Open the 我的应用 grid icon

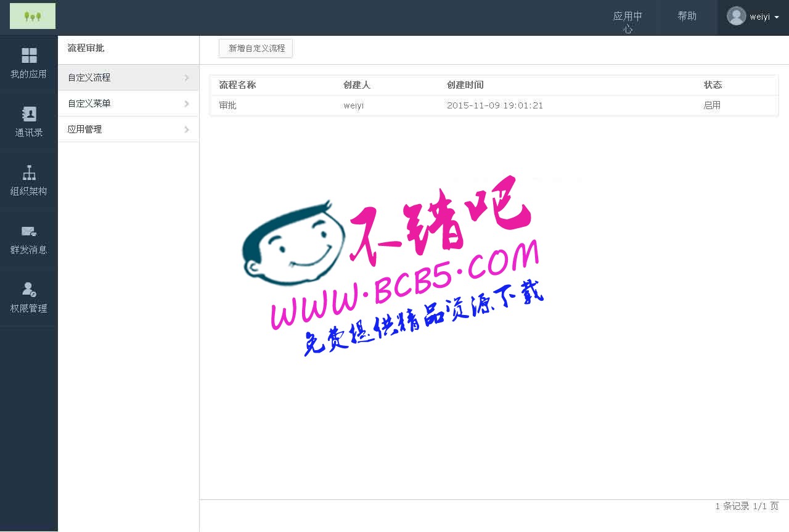tap(29, 55)
